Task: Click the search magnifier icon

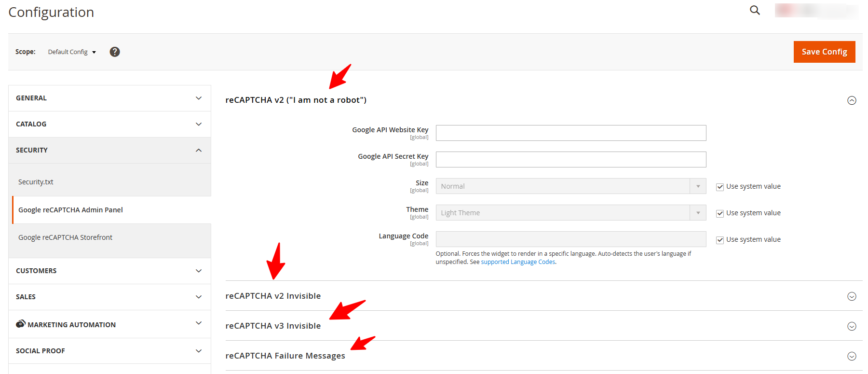Action: point(755,10)
